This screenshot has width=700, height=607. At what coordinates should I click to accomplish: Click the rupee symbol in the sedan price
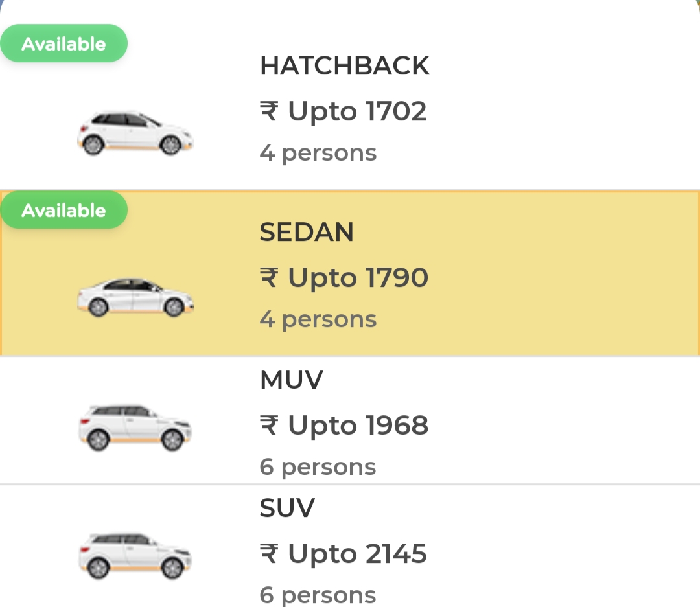269,278
